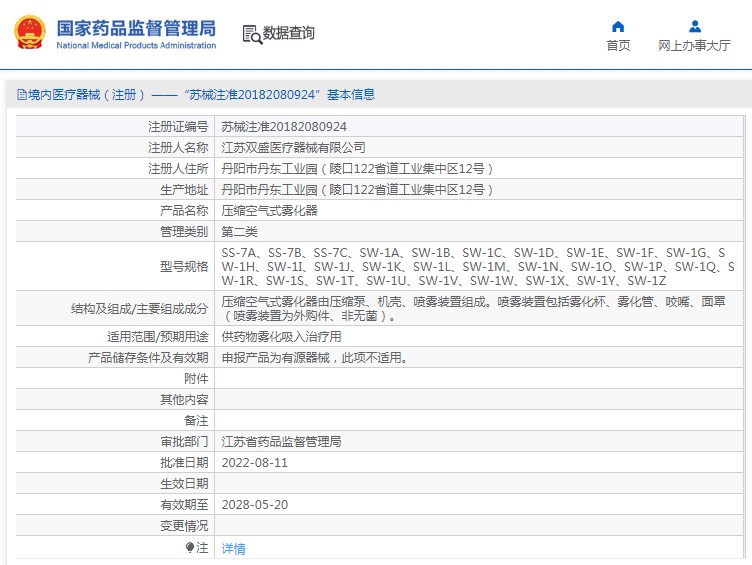Open the 详情 details link
Image resolution: width=752 pixels, height=565 pixels.
pyautogui.click(x=234, y=548)
